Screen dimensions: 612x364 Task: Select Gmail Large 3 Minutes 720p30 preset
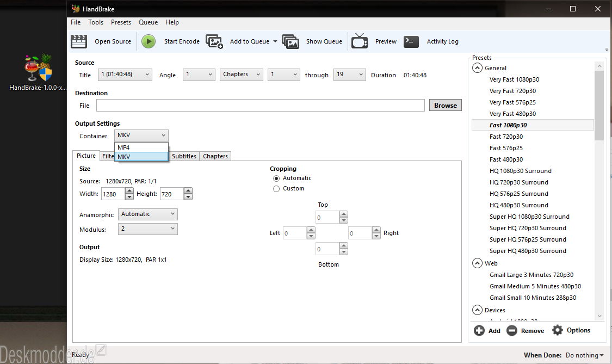point(531,275)
